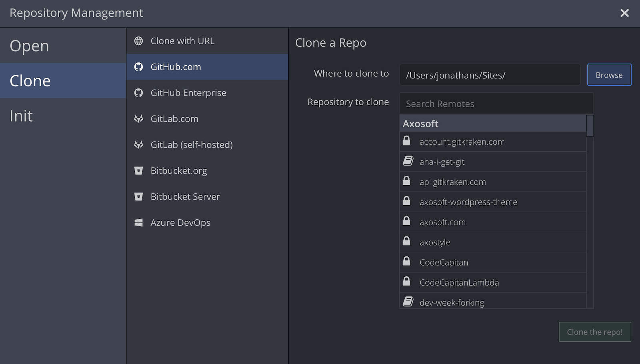
Task: Click the GitLab (self-hosted) fox icon
Action: point(139,145)
